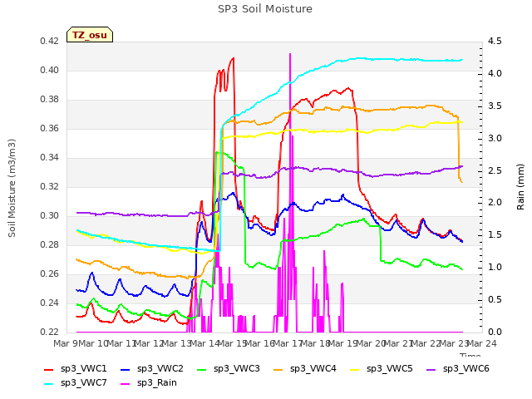Viewport: 532px width, 399px height.
Task: Click the purple sp3_VWC6 legend color marker
Action: click(431, 370)
